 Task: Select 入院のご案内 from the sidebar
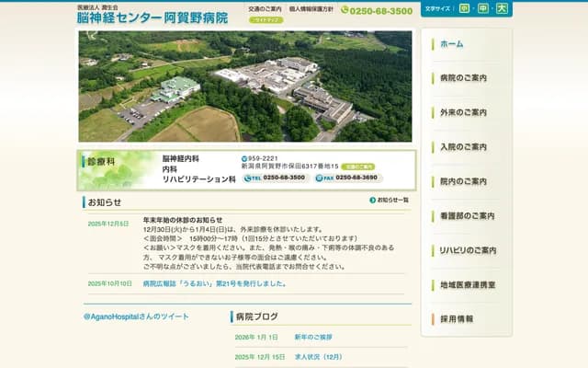[467, 147]
